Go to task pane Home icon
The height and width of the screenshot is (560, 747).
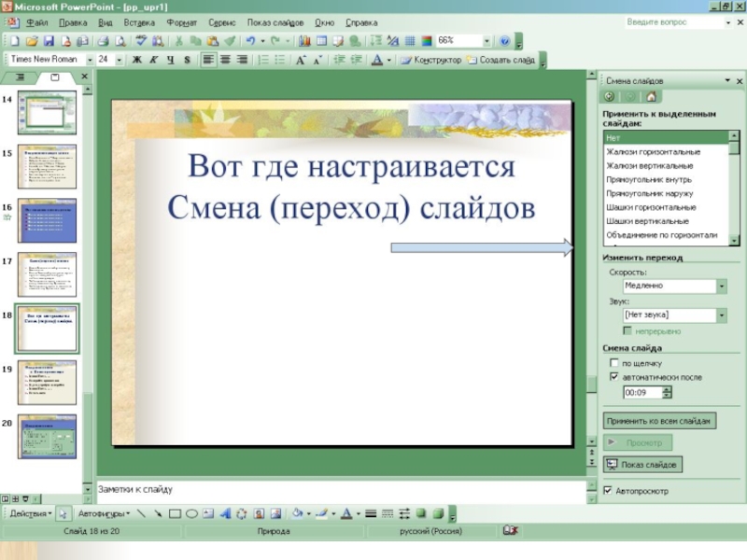pyautogui.click(x=651, y=96)
